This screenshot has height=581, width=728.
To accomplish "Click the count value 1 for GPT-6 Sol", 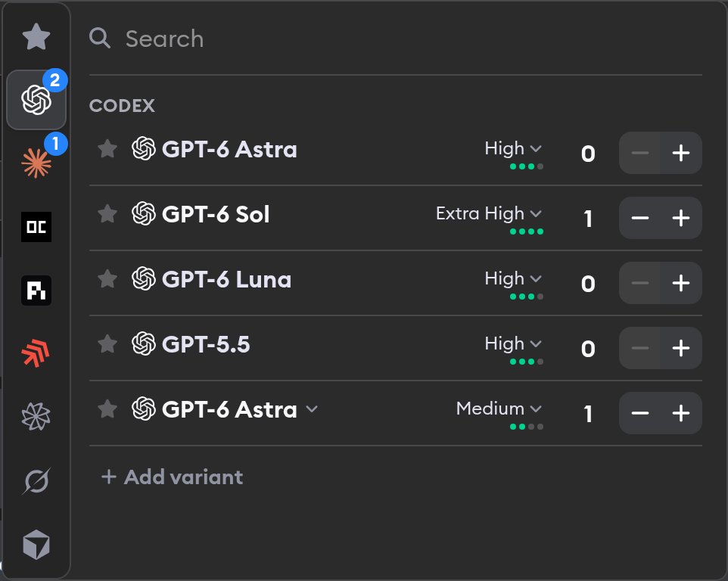I will tap(588, 219).
